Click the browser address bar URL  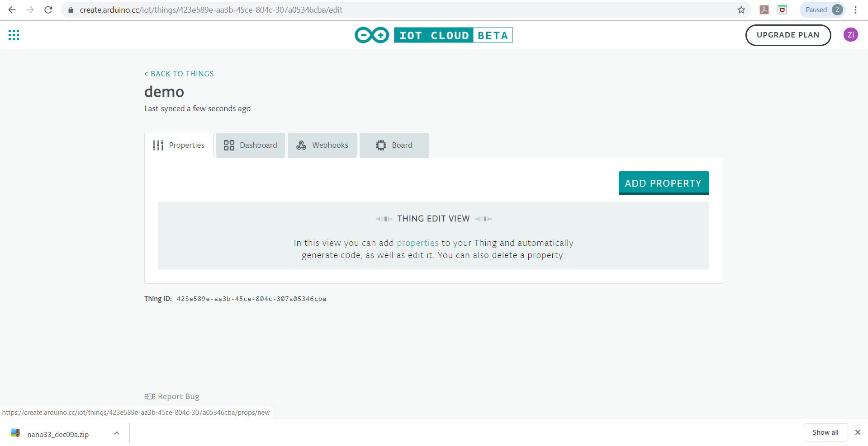pos(211,9)
